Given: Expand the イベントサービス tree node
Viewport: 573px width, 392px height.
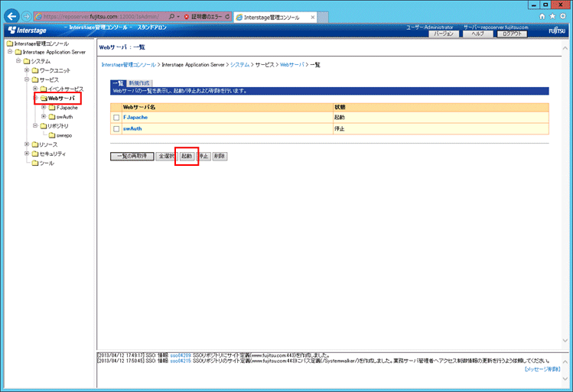Looking at the screenshot, I should pos(35,89).
